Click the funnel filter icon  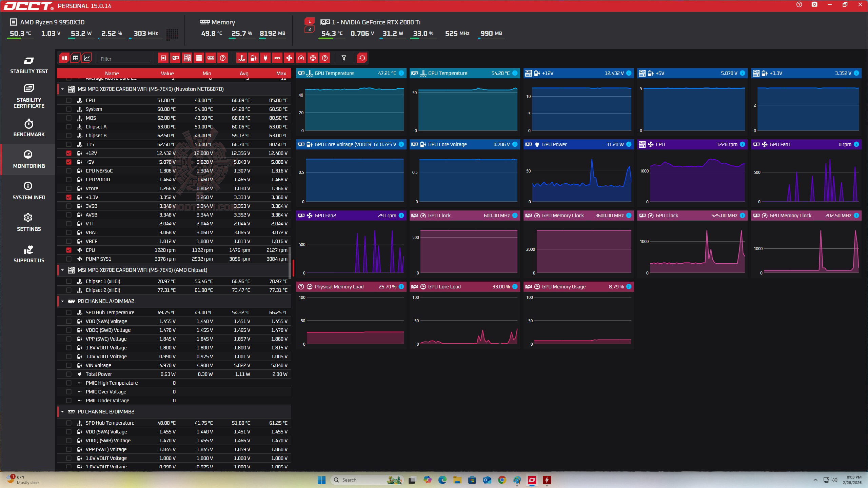click(x=343, y=58)
